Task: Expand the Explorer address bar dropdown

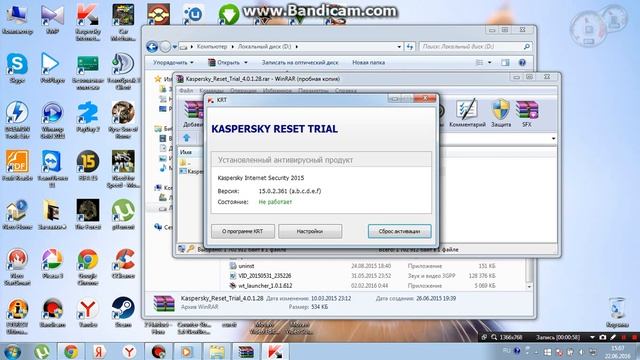Action: tap(399, 47)
